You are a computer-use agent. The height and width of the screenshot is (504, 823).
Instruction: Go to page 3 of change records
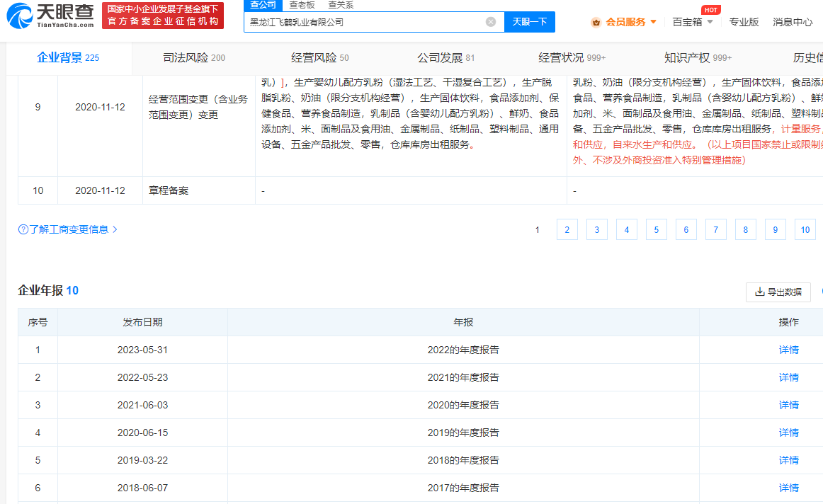pyautogui.click(x=597, y=230)
